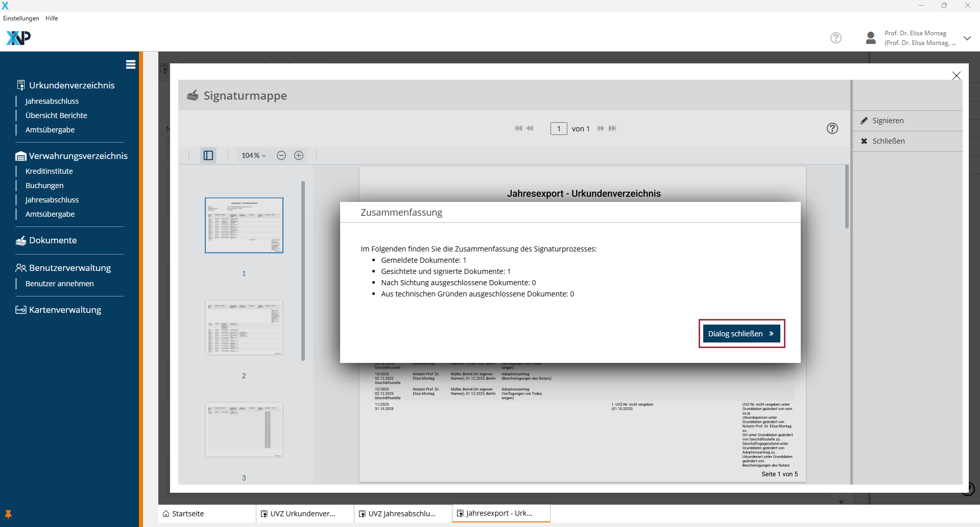Go to next document arrow icon
The width and height of the screenshot is (980, 527).
point(601,128)
